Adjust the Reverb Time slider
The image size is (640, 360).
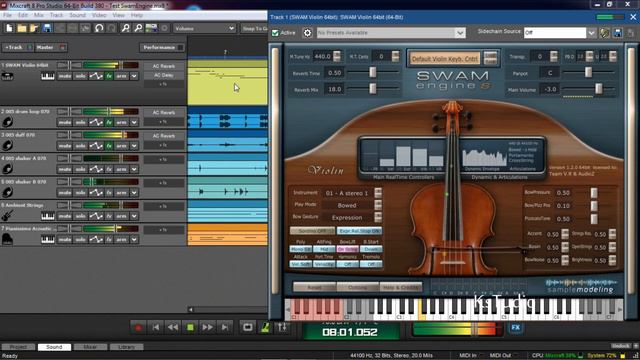pos(373,72)
